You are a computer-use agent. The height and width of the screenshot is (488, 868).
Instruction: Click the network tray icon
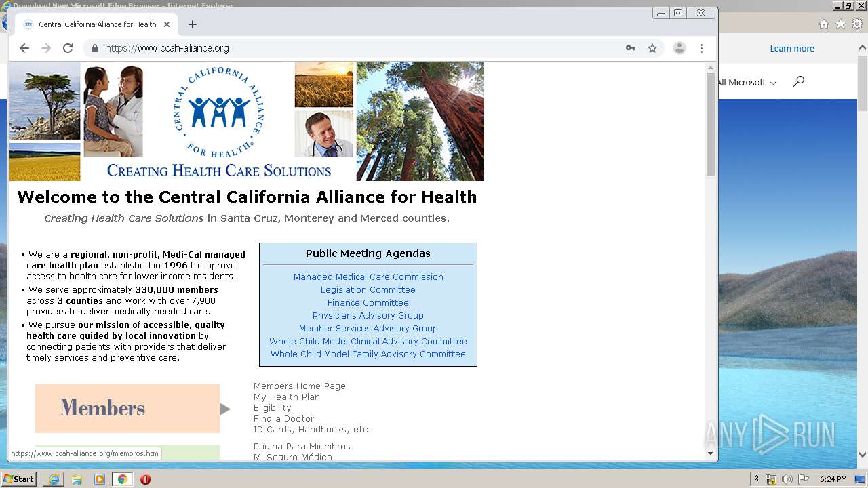point(771,479)
